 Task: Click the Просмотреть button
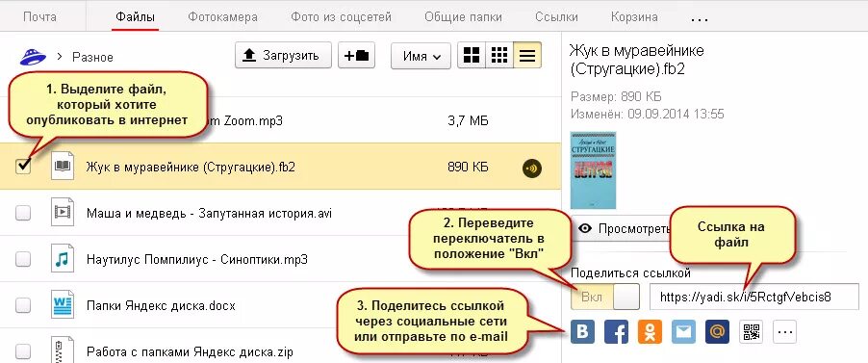click(620, 228)
